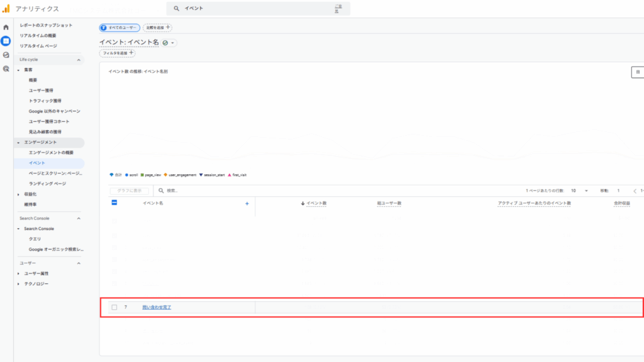Open the Explore icon in left rail
The height and width of the screenshot is (362, 644).
coord(6,55)
